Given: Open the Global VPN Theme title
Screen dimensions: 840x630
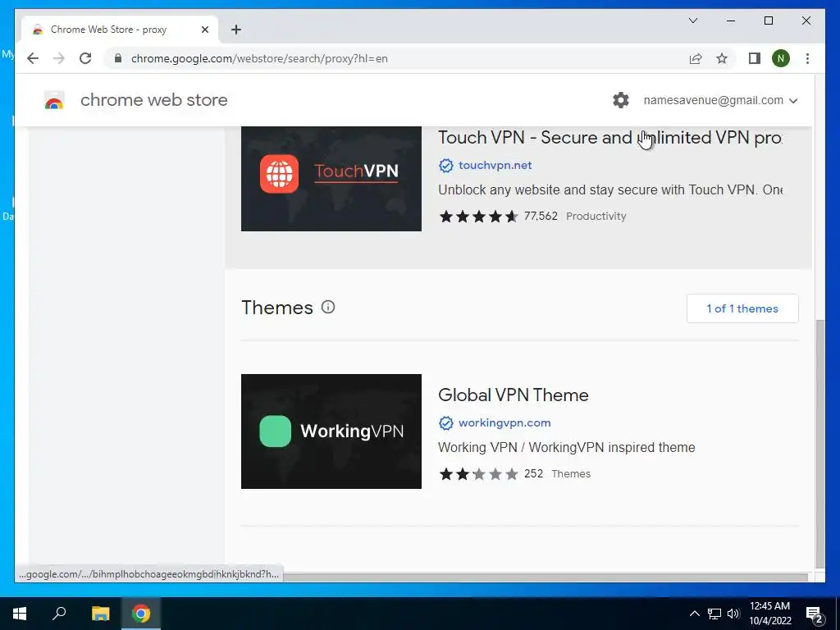Looking at the screenshot, I should 514,395.
